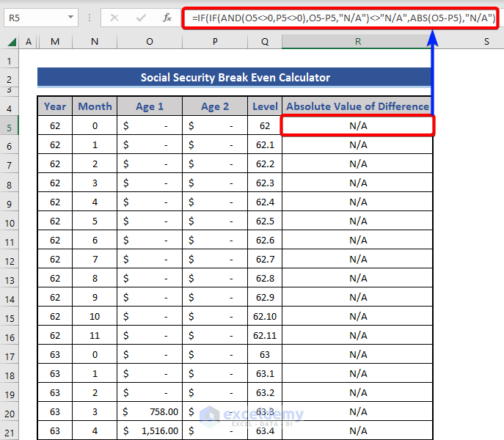Select Level cell 63.4
Viewport: 504px width, 440px height.
tap(265, 431)
